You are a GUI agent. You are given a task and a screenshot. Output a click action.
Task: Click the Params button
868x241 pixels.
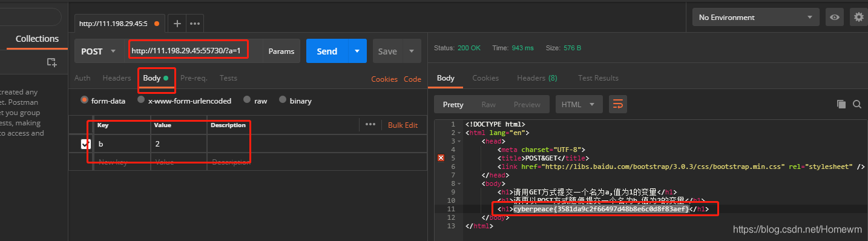pyautogui.click(x=281, y=51)
